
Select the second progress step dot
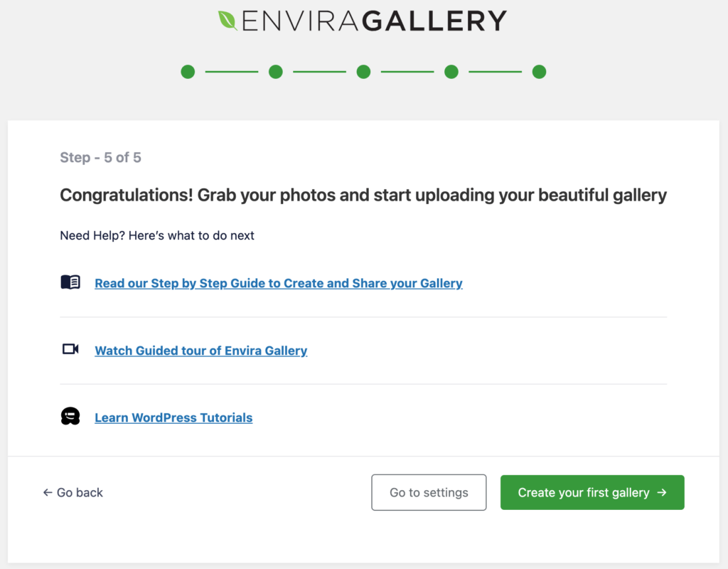(x=276, y=72)
